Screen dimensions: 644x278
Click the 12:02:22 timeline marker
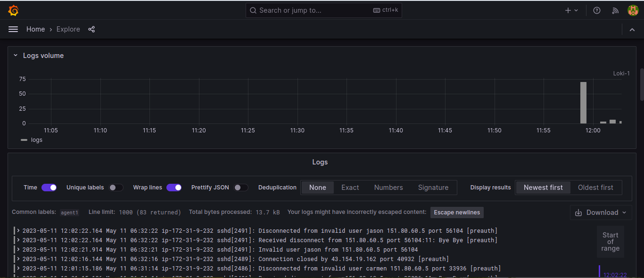coord(615,274)
